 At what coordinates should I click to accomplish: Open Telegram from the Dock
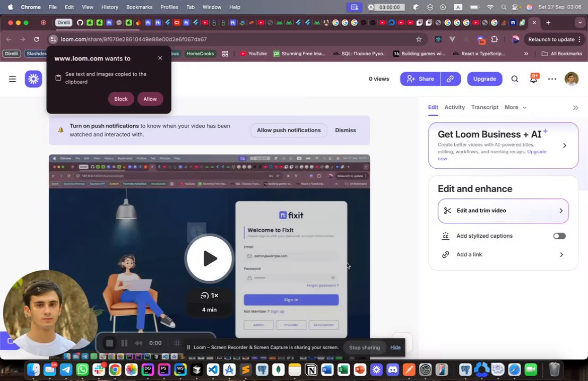tap(66, 370)
